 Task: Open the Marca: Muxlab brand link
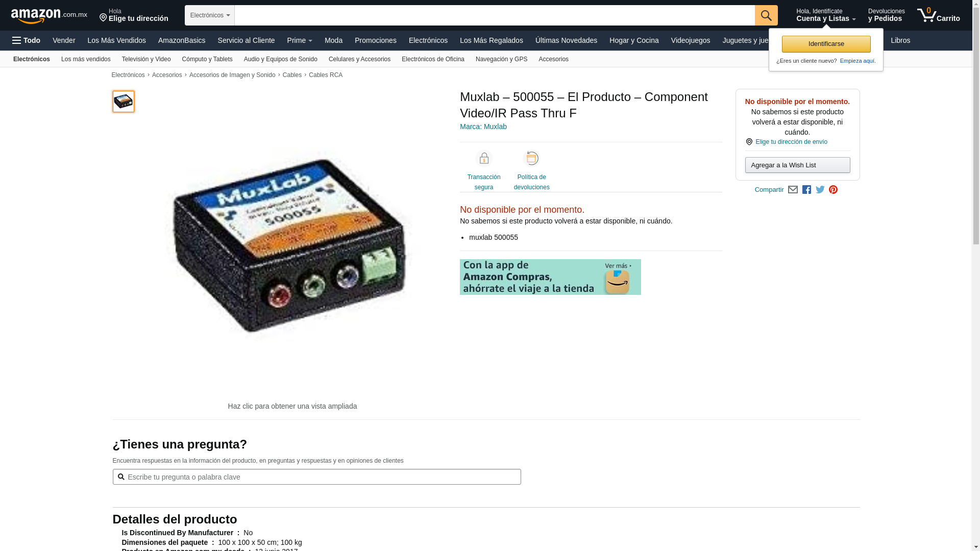tap(483, 127)
